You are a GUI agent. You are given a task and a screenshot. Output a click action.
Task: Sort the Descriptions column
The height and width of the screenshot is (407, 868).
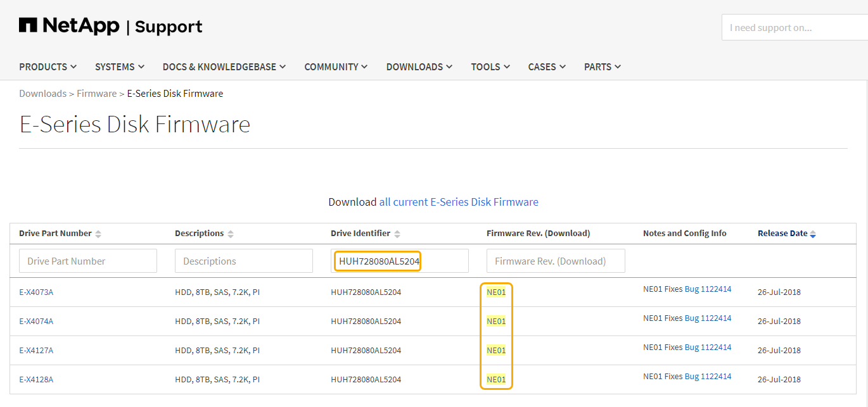click(x=230, y=234)
